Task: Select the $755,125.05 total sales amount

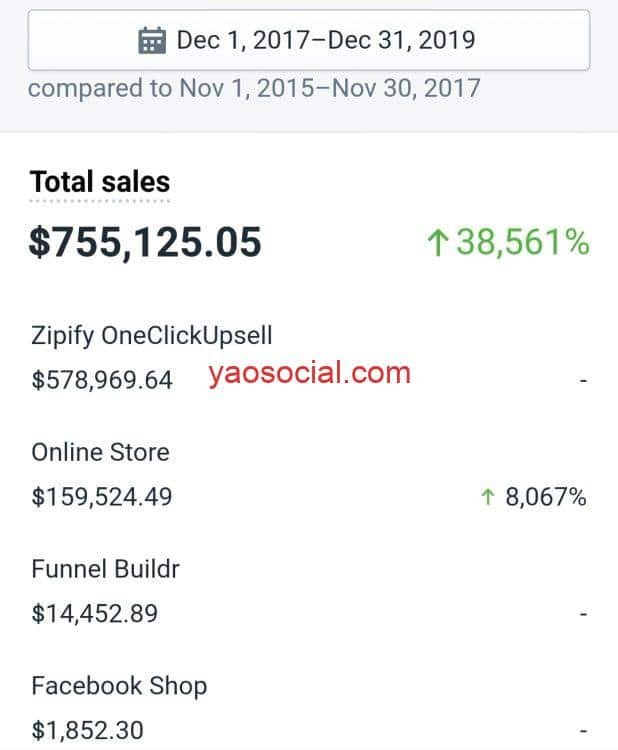Action: (145, 243)
